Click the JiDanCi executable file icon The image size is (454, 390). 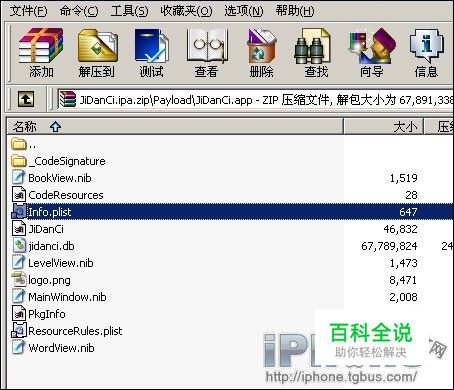coord(19,228)
